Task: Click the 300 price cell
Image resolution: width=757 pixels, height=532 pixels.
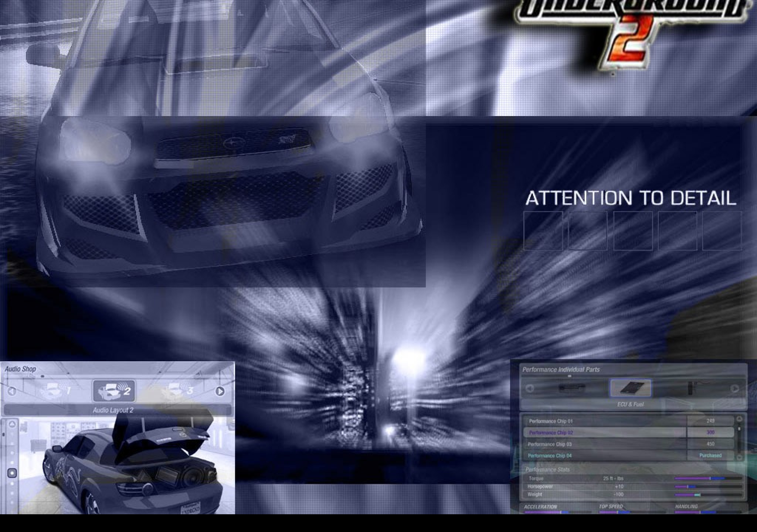Action: (x=710, y=432)
